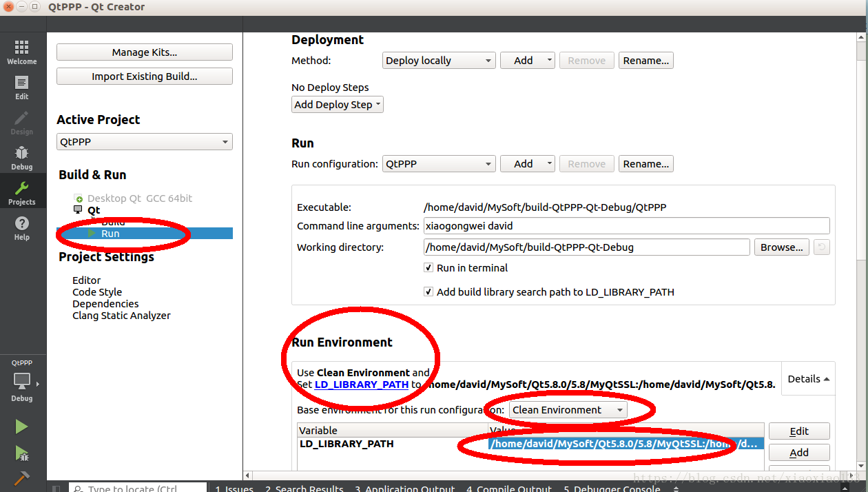Click the Executable path text
Image resolution: width=868 pixels, height=492 pixels.
[545, 207]
